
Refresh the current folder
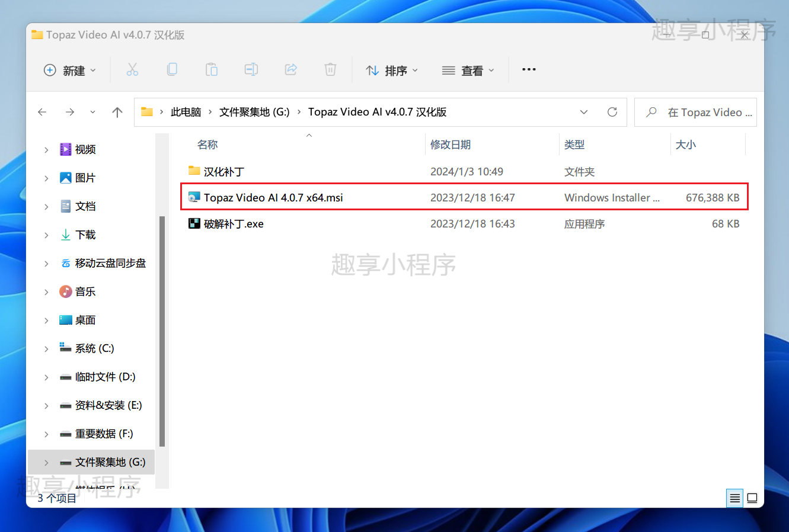[612, 112]
